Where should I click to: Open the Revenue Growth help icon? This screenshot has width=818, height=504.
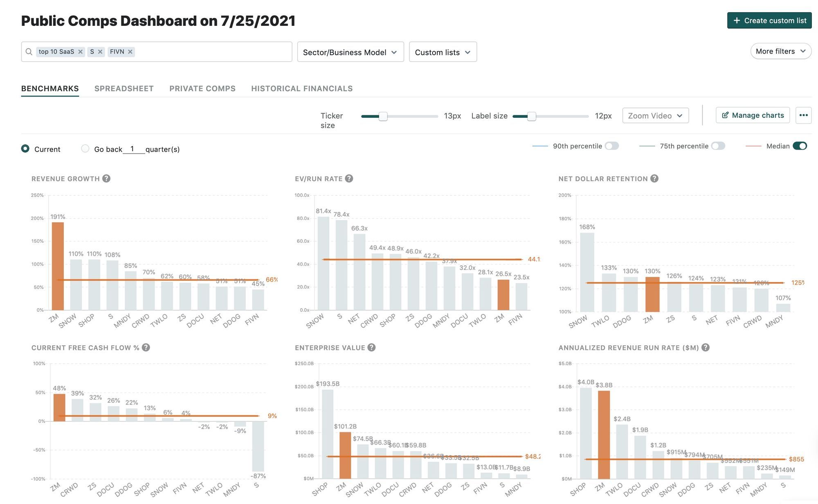point(106,178)
